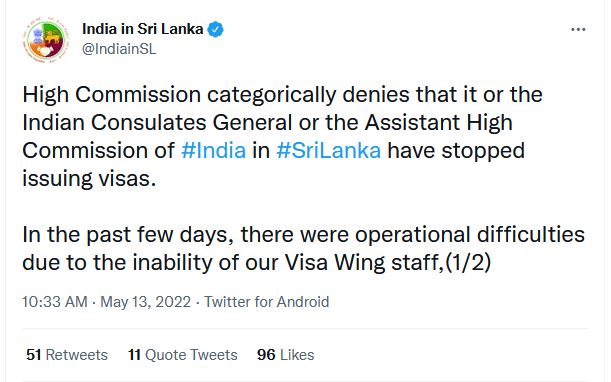Click the blue verified checkmark badge
The height and width of the screenshot is (382, 611).
pyautogui.click(x=215, y=30)
